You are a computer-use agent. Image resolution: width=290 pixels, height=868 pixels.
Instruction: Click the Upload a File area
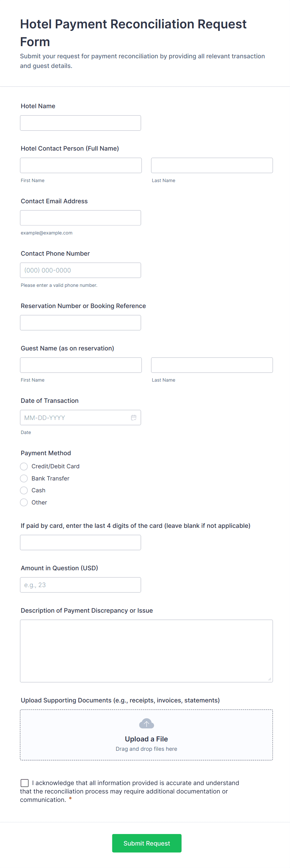pos(146,739)
